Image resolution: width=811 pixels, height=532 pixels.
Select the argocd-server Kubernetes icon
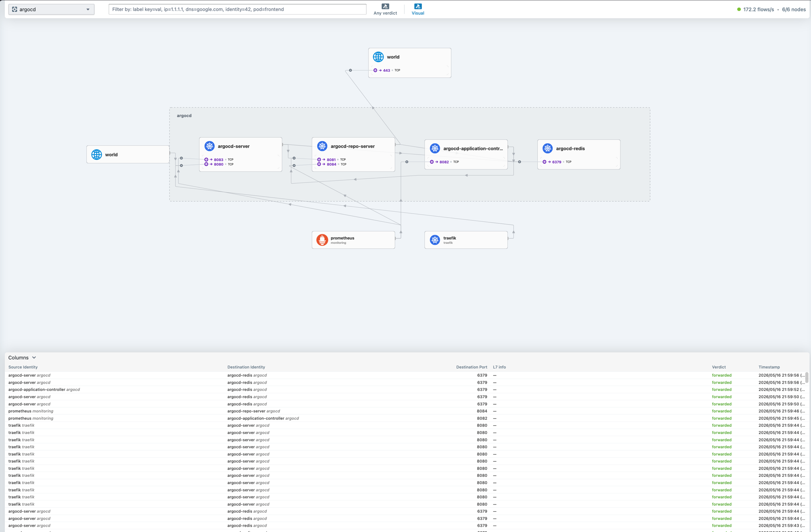pyautogui.click(x=209, y=146)
